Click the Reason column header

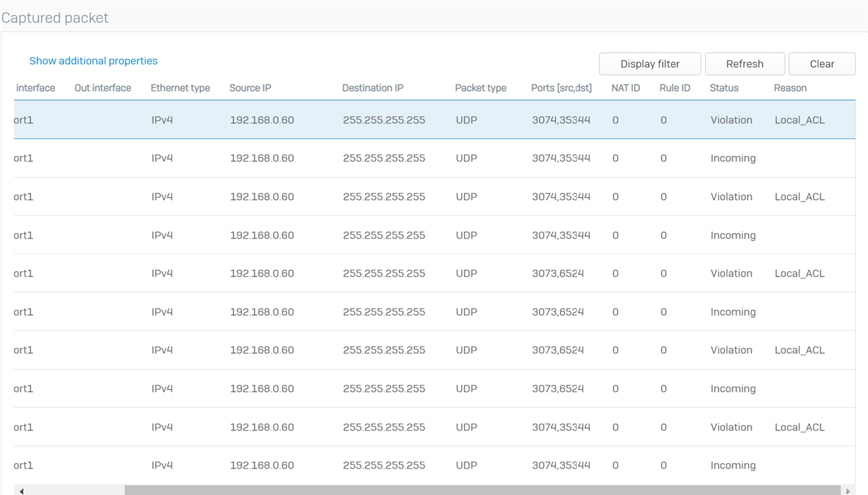tap(790, 88)
